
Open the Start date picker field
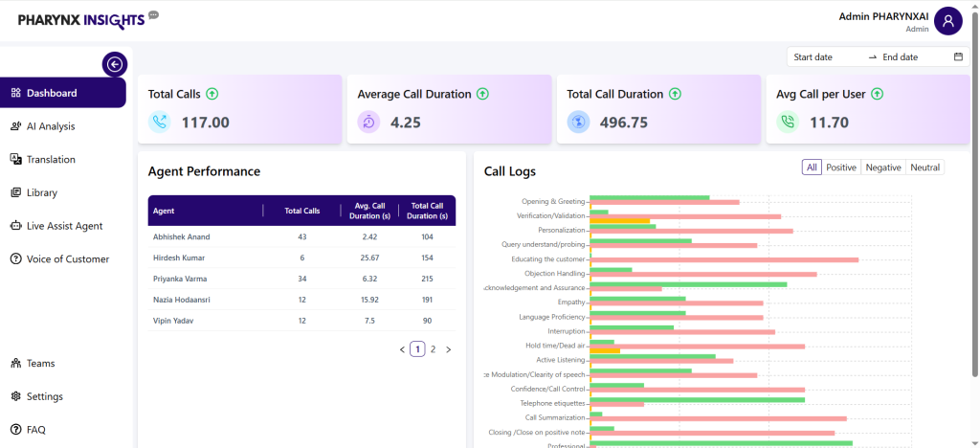click(x=825, y=57)
